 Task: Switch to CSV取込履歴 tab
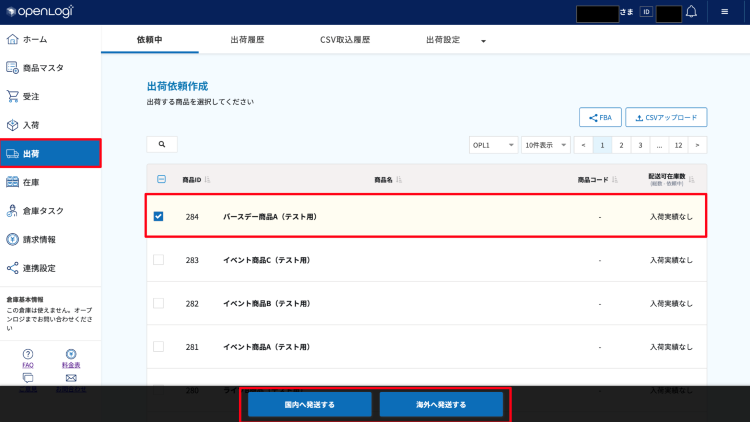(x=345, y=40)
